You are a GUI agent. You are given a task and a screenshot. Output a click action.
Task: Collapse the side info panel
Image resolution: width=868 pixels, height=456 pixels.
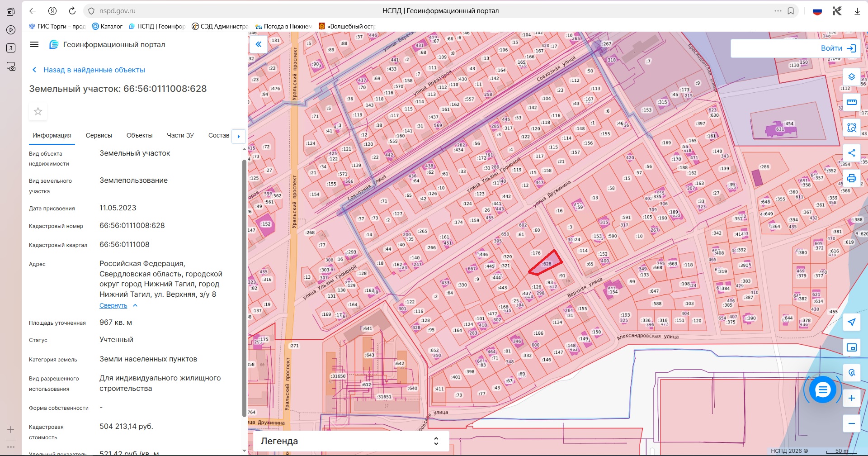[258, 44]
